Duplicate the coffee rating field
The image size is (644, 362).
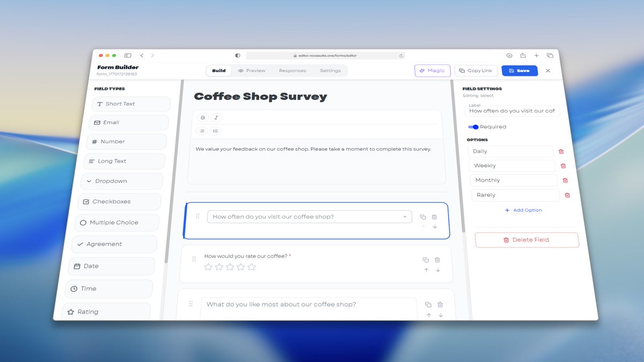click(426, 260)
